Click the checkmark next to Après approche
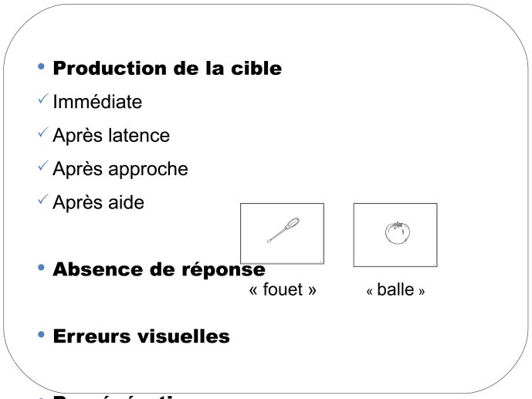This screenshot has height=399, width=532. 42,166
